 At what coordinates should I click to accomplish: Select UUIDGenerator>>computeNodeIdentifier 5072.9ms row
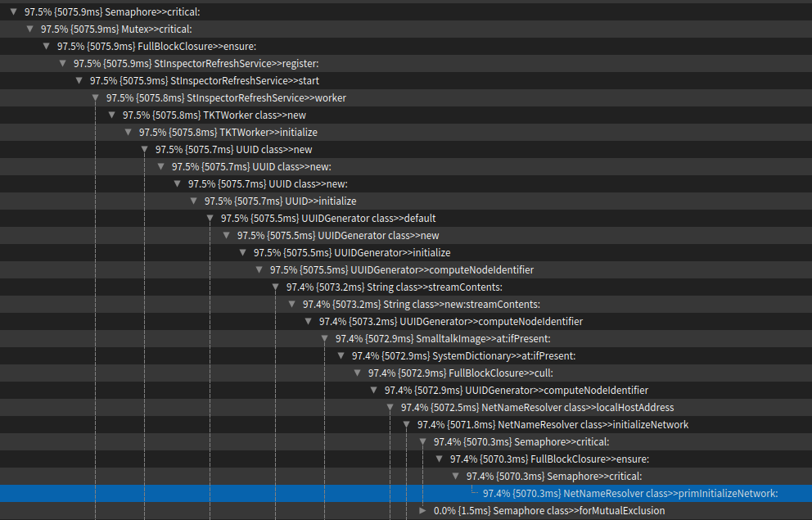[406, 390]
